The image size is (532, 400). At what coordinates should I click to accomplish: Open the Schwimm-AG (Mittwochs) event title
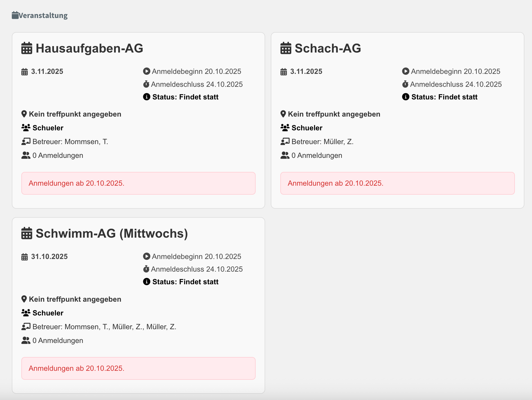point(112,233)
